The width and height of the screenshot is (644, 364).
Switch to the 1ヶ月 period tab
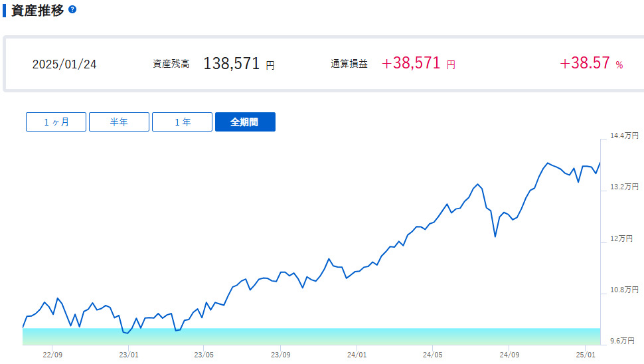(56, 122)
